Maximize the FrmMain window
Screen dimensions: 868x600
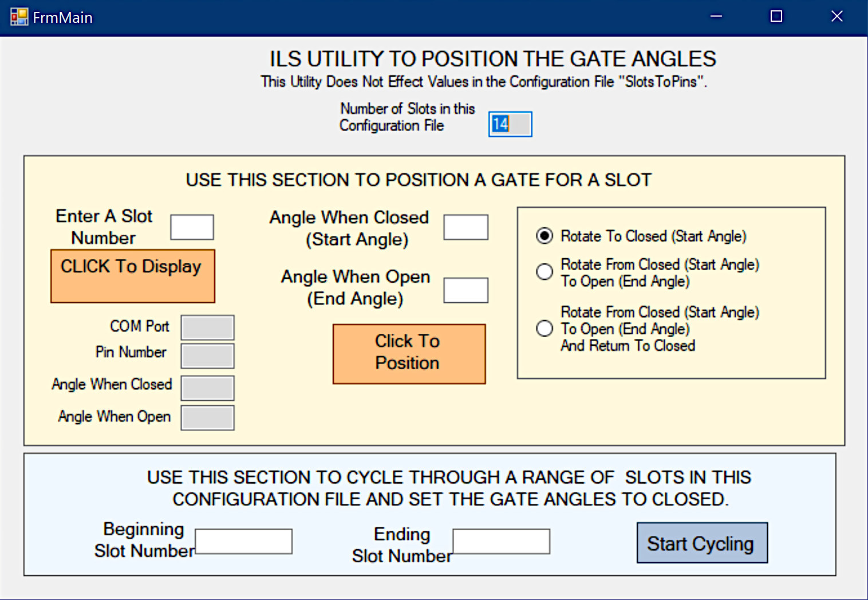776,17
